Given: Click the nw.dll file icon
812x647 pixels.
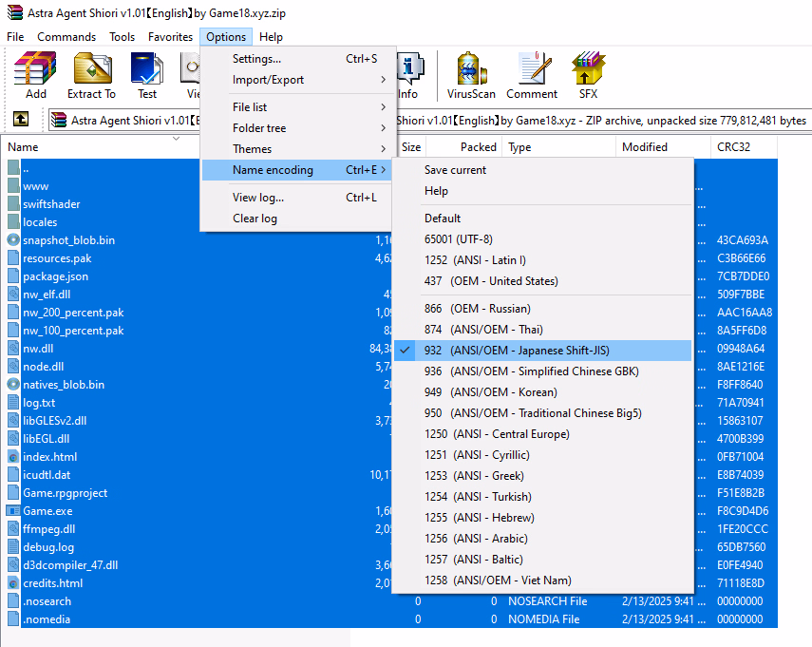Looking at the screenshot, I should point(14,349).
